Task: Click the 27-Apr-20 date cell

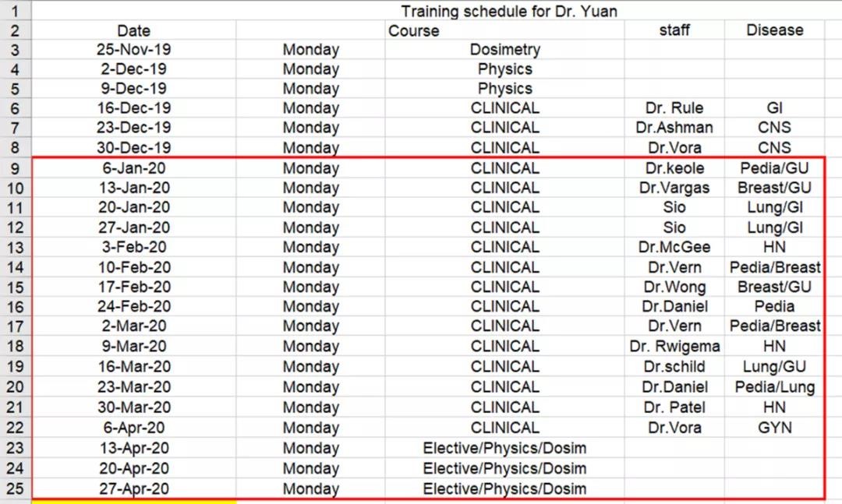Action: pyautogui.click(x=134, y=489)
